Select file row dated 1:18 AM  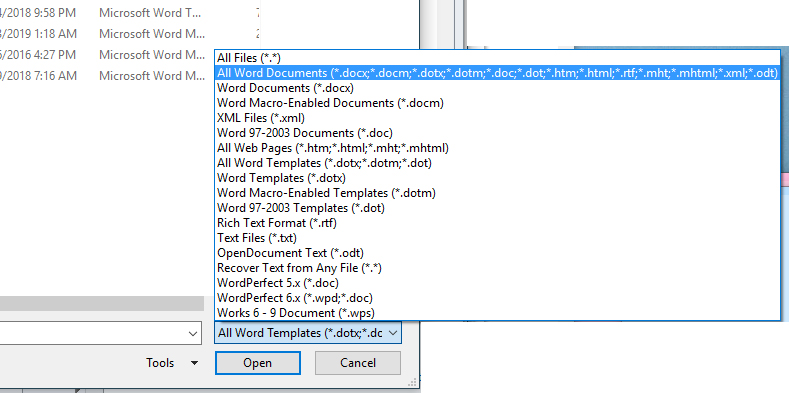(130, 34)
